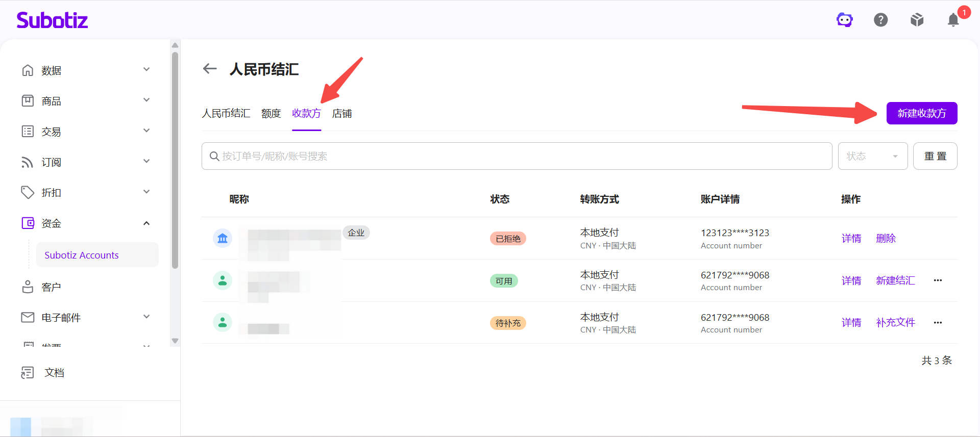Expand the 交易 menu chevron
Image resolution: width=980 pixels, height=437 pixels.
pos(146,131)
